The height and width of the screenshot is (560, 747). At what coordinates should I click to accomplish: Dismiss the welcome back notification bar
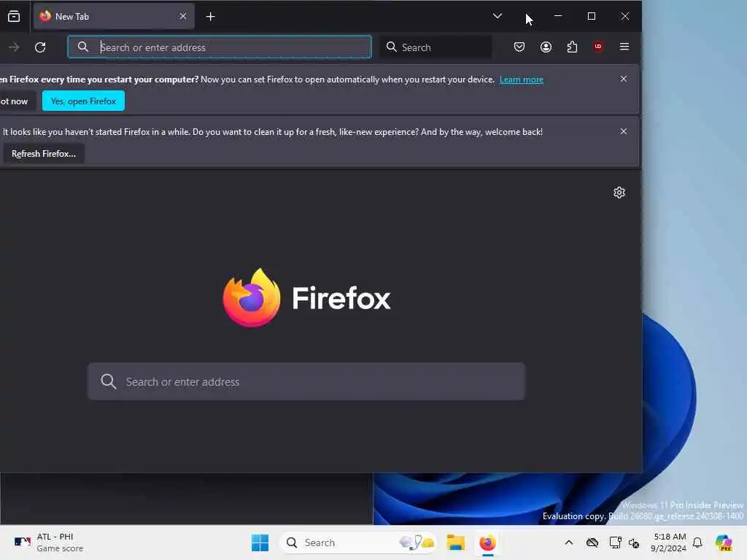click(x=624, y=131)
